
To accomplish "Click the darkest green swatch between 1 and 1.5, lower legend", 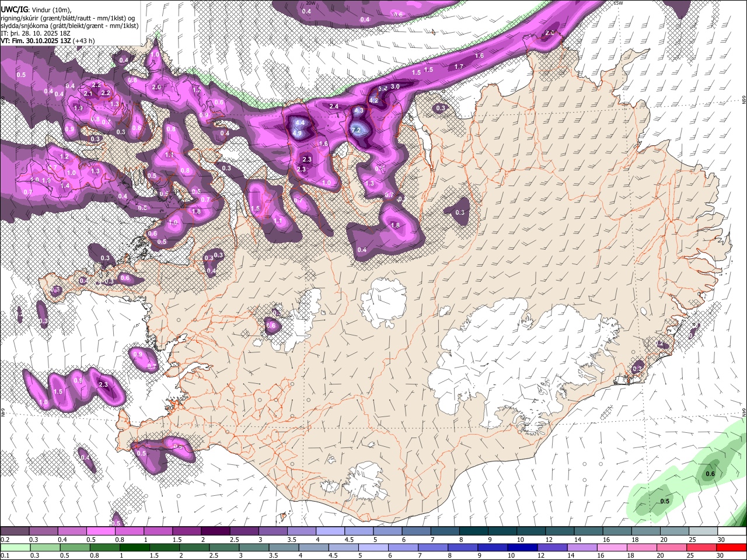I will pyautogui.click(x=134, y=547).
